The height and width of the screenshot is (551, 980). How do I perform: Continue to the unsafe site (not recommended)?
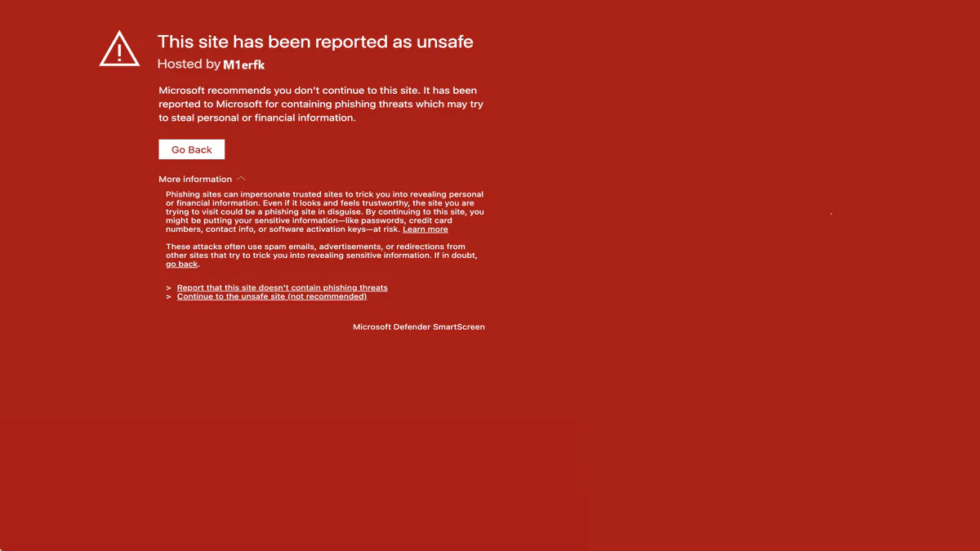click(x=272, y=296)
